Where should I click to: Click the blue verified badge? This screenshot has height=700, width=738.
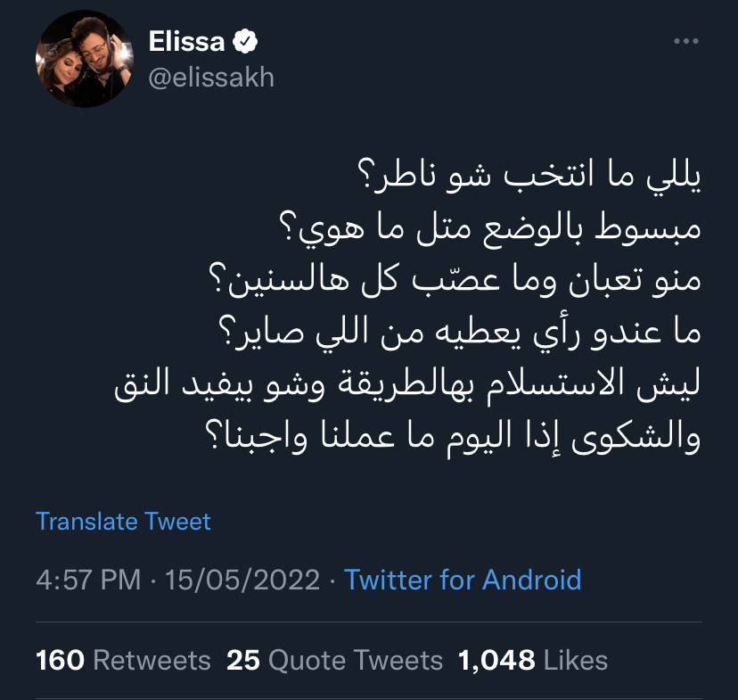[x=245, y=42]
